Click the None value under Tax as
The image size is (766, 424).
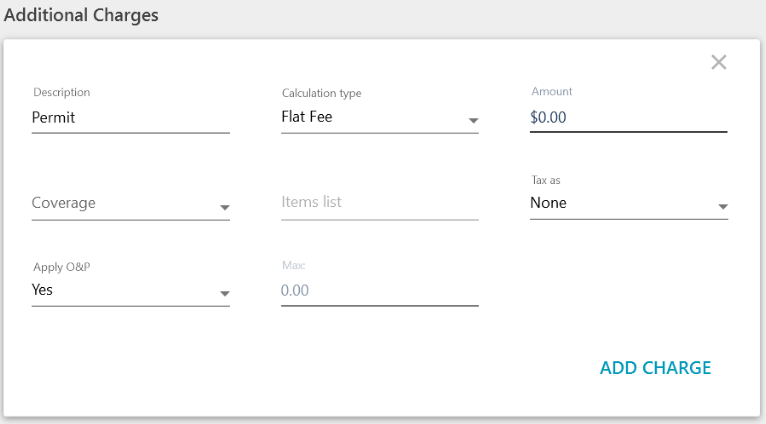click(548, 203)
